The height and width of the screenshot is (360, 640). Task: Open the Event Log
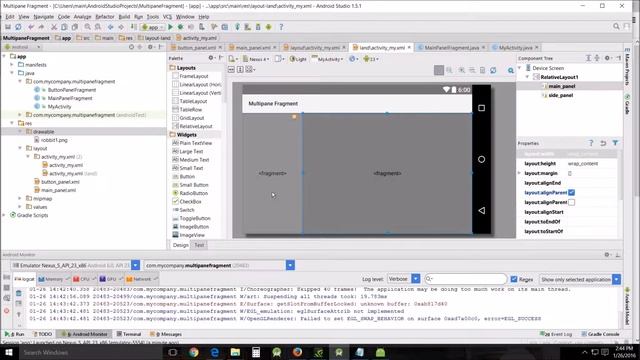[556, 334]
